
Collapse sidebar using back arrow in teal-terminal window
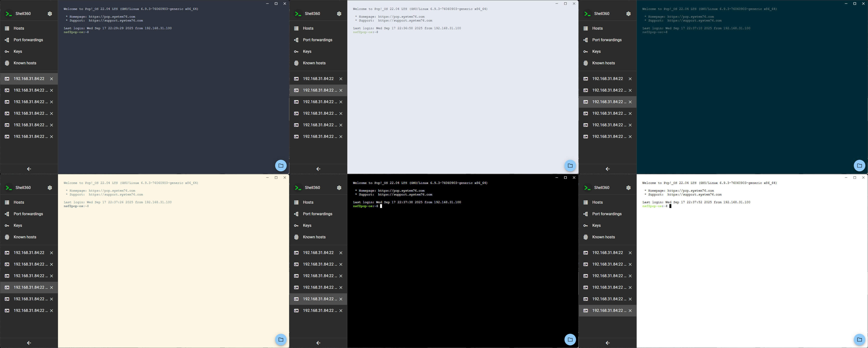607,169
